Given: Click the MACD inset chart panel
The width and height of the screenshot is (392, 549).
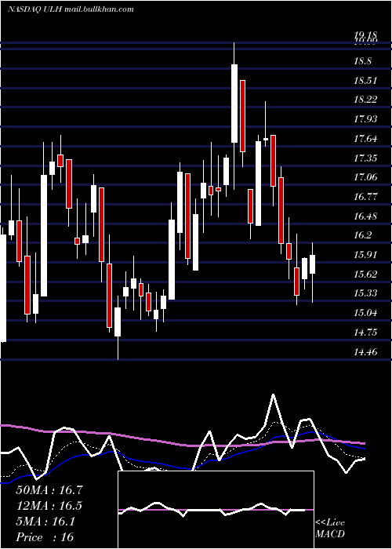Looking at the screenshot, I should pos(216,510).
